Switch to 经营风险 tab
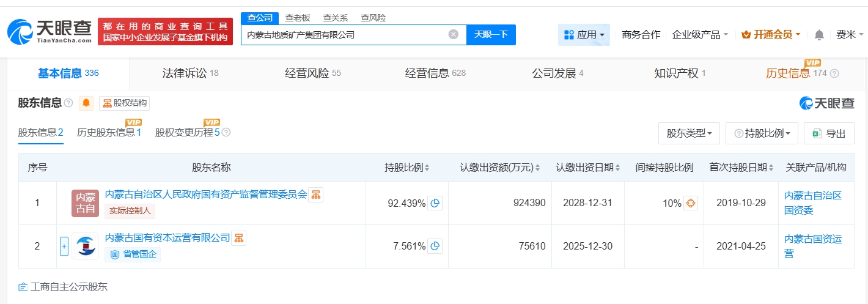Image resolution: width=868 pixels, height=304 pixels. pyautogui.click(x=313, y=73)
